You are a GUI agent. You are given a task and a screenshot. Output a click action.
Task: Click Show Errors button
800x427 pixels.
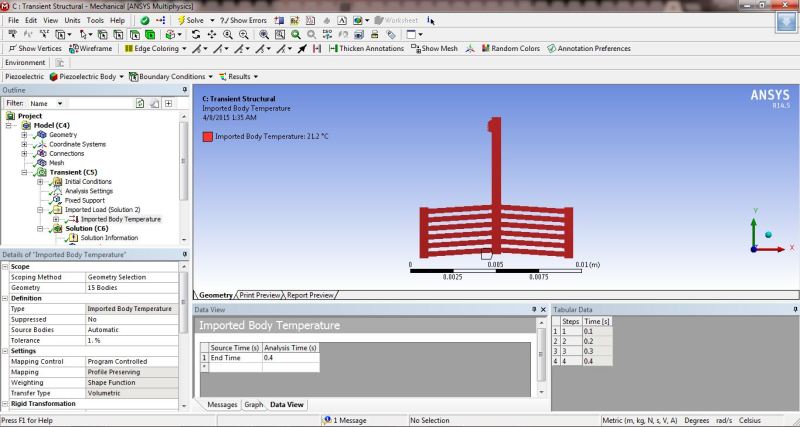[243, 20]
